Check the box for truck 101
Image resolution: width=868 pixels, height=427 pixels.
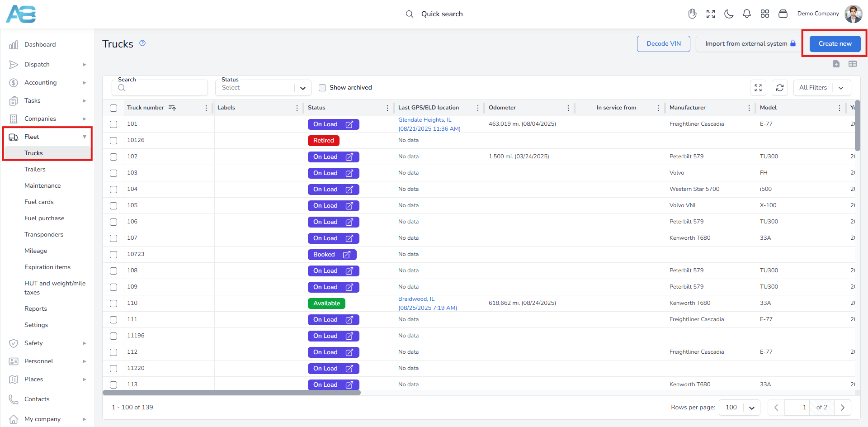point(113,124)
